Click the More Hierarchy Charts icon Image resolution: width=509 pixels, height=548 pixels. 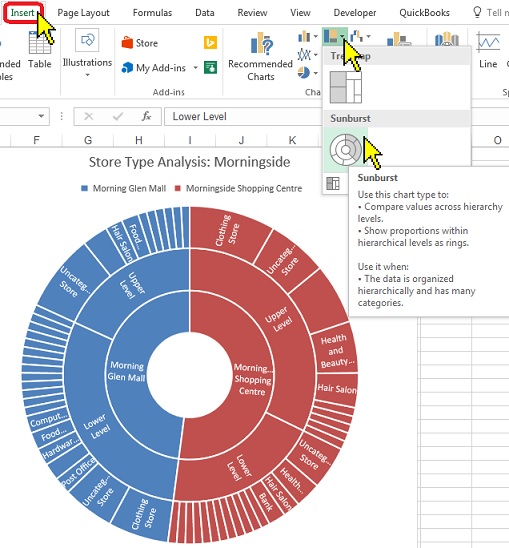click(333, 183)
